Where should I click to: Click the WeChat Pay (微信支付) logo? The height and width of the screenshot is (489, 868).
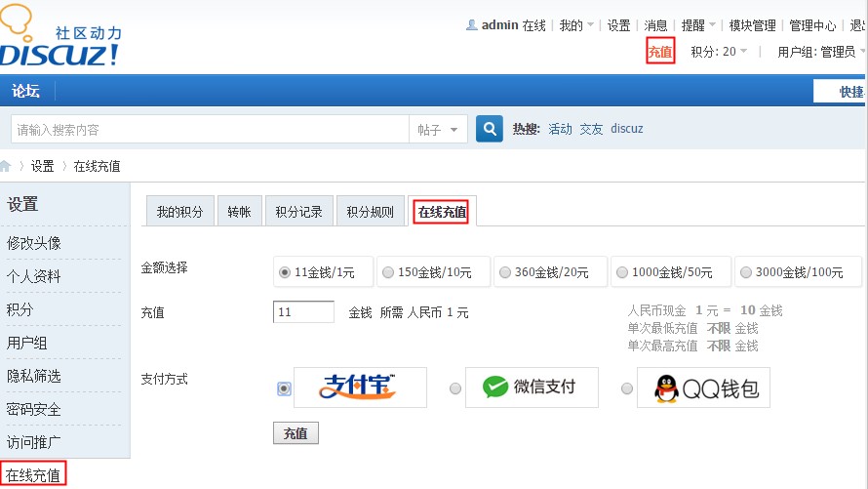532,387
